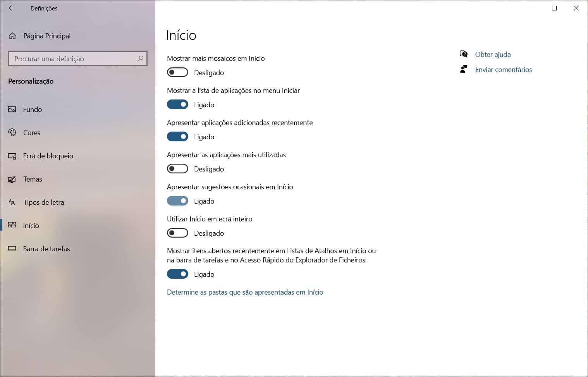Focus the Procurar uma definição field
This screenshot has width=588, height=377.
click(77, 58)
